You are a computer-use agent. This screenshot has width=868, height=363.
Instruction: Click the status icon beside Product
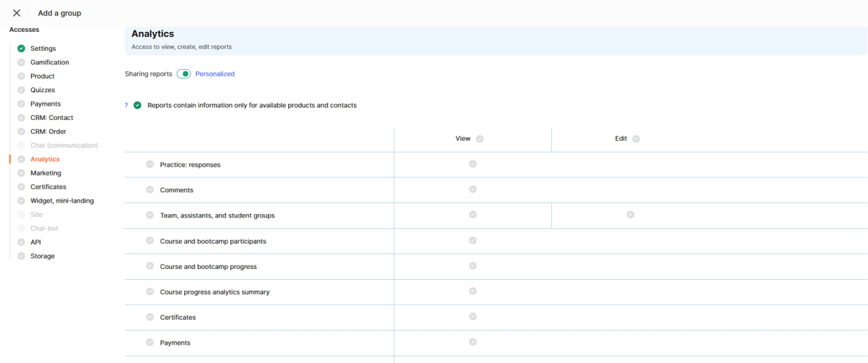point(21,77)
